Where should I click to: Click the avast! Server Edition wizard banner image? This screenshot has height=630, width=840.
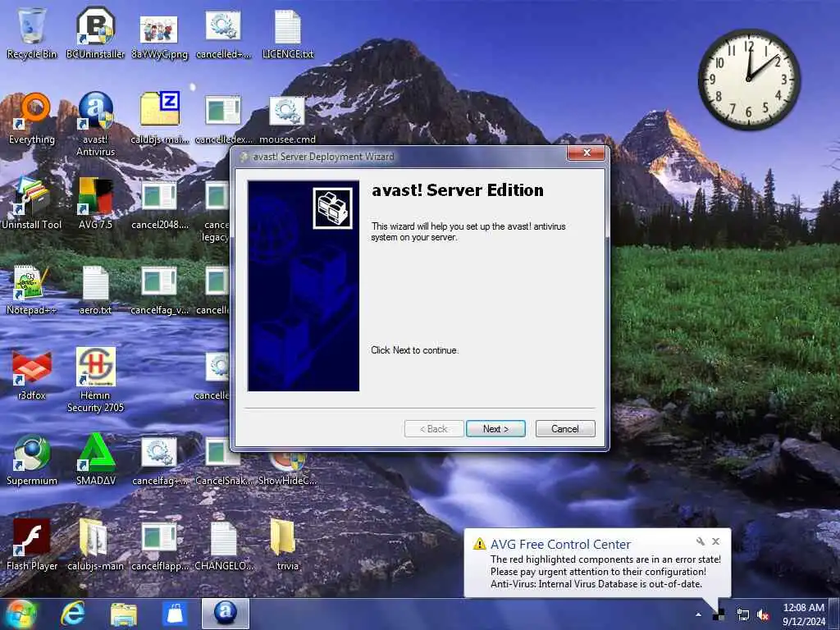304,285
